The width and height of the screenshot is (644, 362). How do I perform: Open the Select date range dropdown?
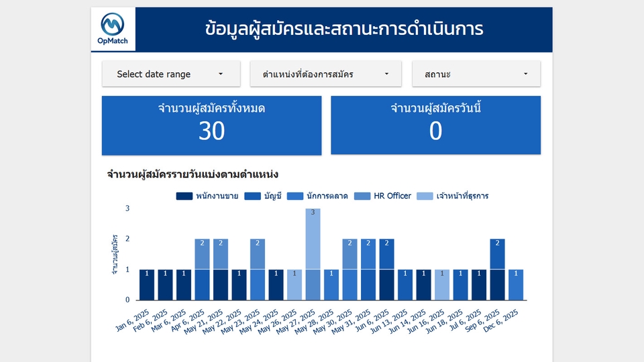(171, 74)
